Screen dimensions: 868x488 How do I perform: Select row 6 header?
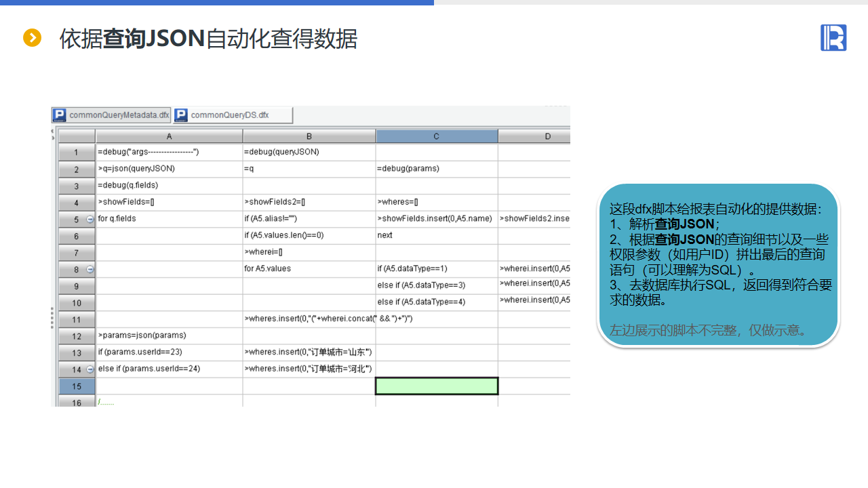click(77, 236)
